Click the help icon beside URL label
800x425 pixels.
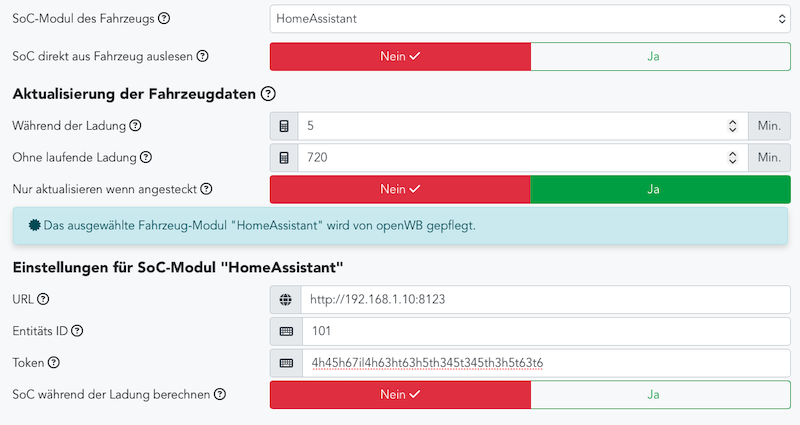point(44,299)
